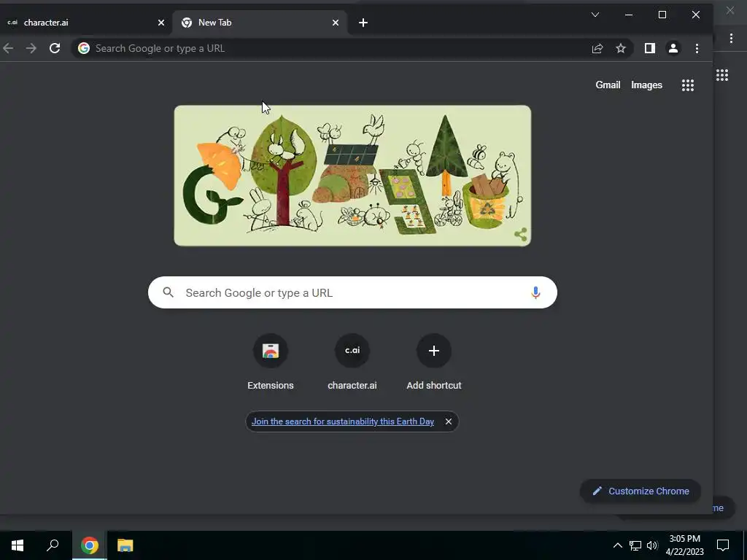The width and height of the screenshot is (747, 560).
Task: Open the Gmail link
Action: 608,85
